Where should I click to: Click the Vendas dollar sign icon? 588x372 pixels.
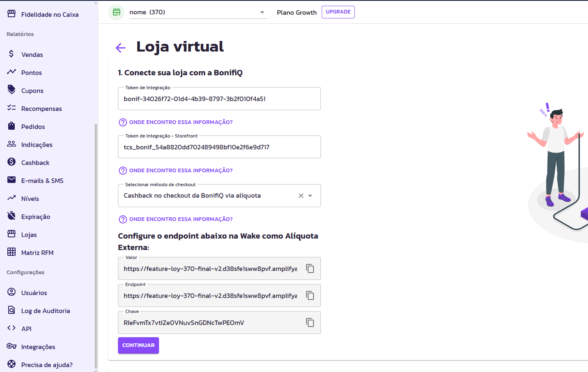[11, 54]
